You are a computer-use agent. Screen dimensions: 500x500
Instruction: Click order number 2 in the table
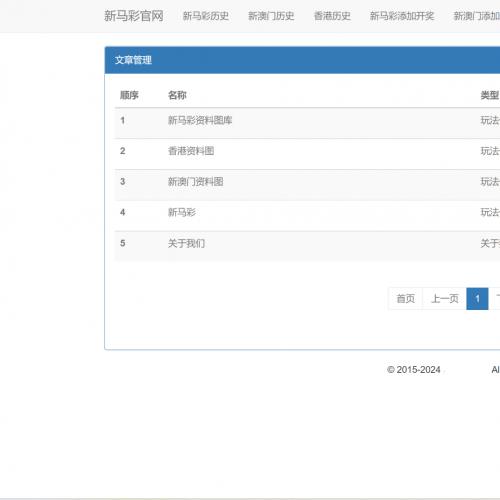[x=123, y=151]
